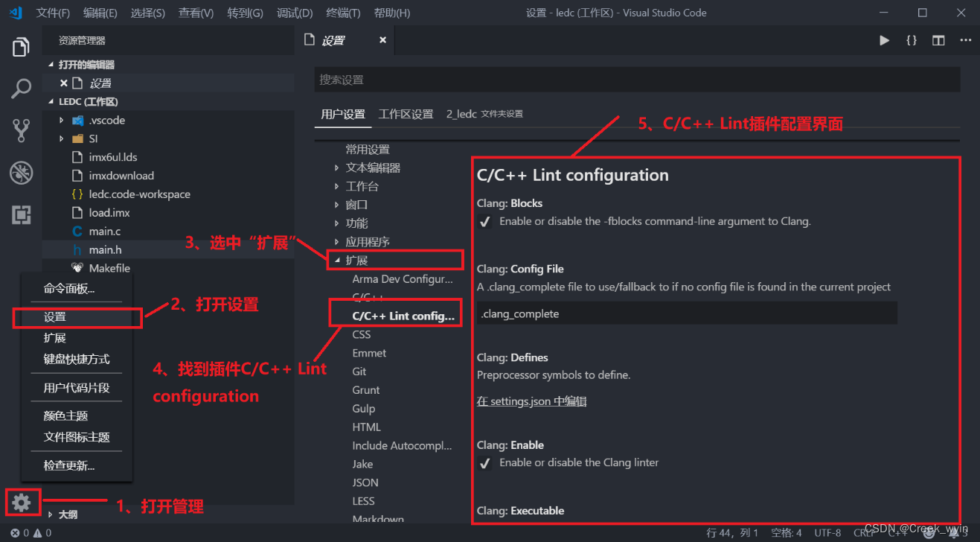The image size is (980, 542).
Task: Open settings in JSON via curly braces icon
Action: pyautogui.click(x=912, y=40)
